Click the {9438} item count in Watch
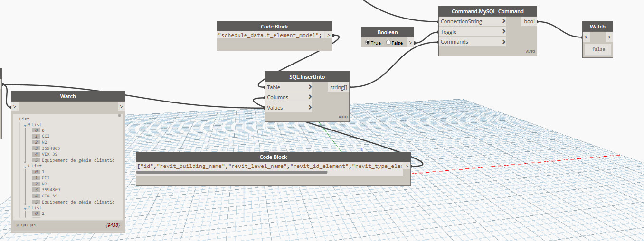 pyautogui.click(x=113, y=225)
